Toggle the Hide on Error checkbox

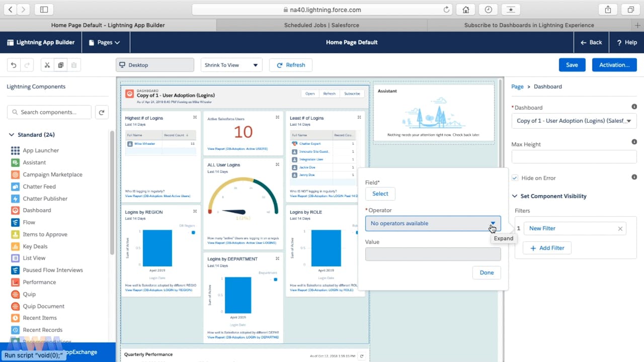[x=515, y=178]
